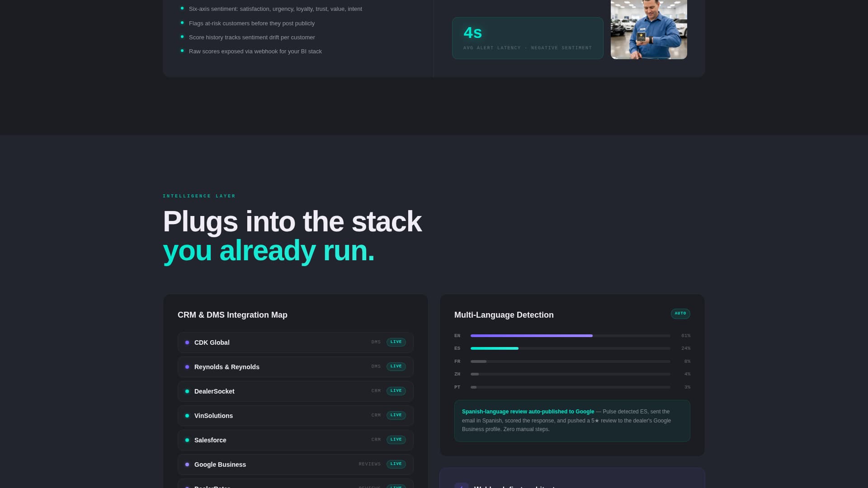This screenshot has width=868, height=488.
Task: Select the LIVE badge on the DealerSocket row
Action: 396,391
